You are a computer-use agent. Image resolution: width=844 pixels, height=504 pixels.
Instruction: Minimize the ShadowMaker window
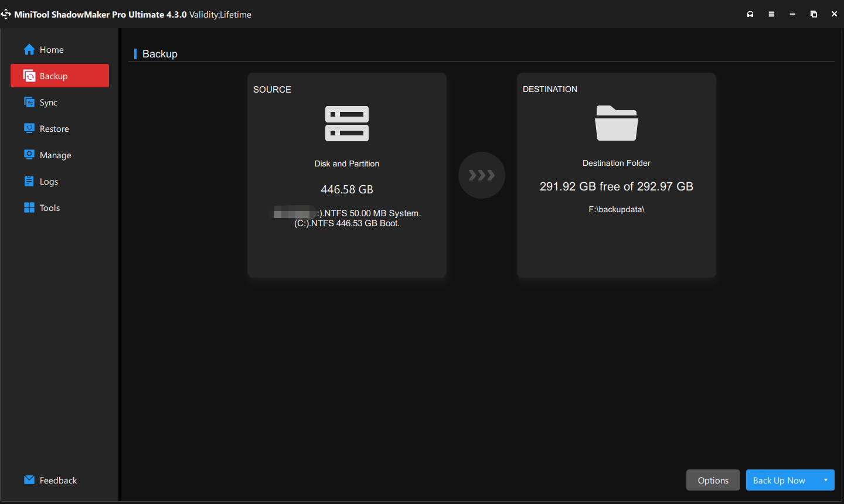coord(792,14)
